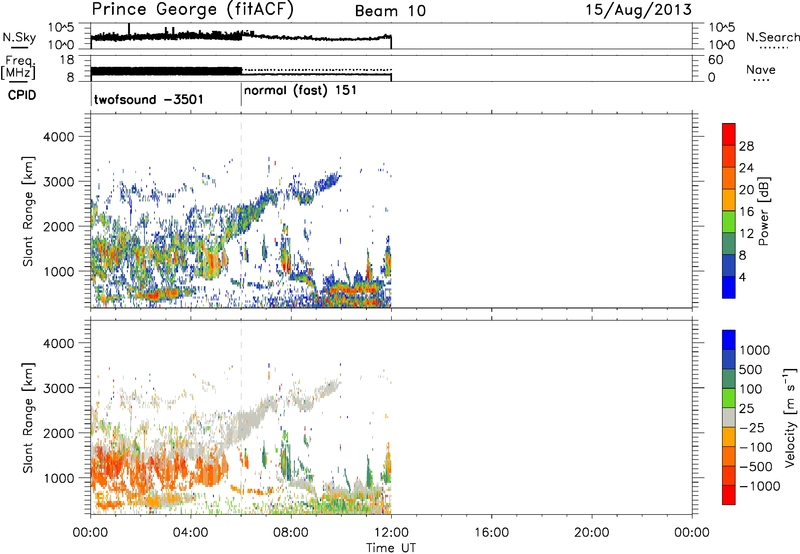
Task: Click '4000' on power panel range axis
Action: click(x=58, y=137)
